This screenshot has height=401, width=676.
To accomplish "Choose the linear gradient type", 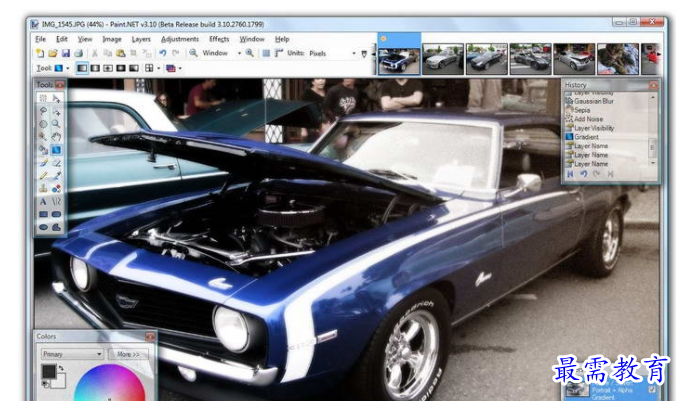I will 82,68.
